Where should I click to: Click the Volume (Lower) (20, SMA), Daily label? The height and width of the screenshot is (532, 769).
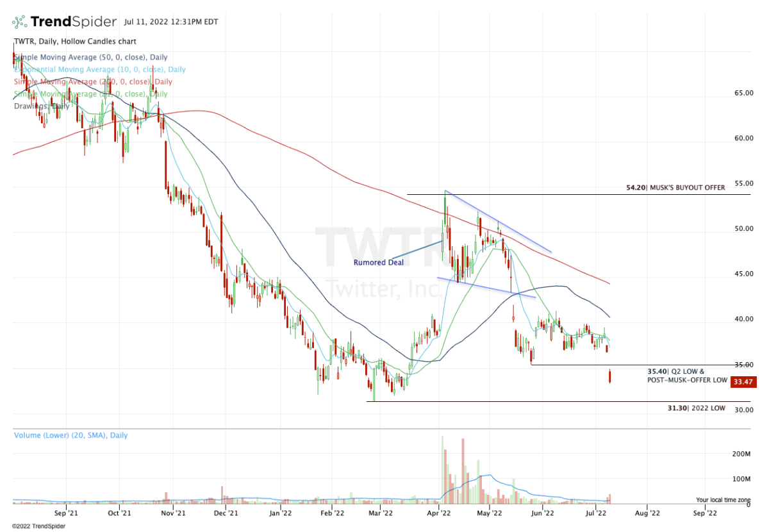click(x=71, y=435)
